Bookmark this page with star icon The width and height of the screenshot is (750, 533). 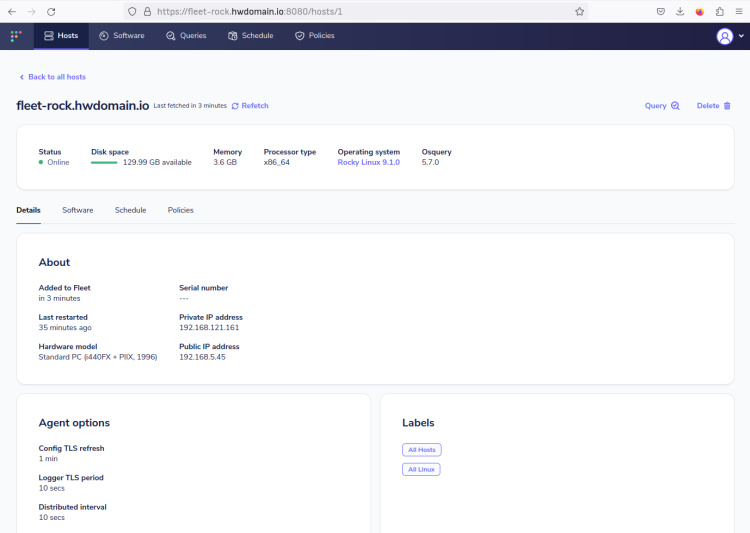coord(579,11)
